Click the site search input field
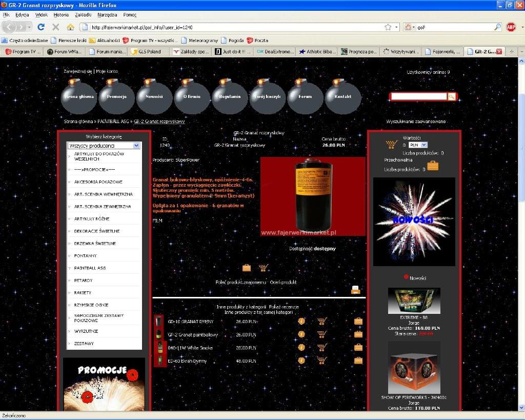Screen dimensions: 525x420 click(419, 97)
